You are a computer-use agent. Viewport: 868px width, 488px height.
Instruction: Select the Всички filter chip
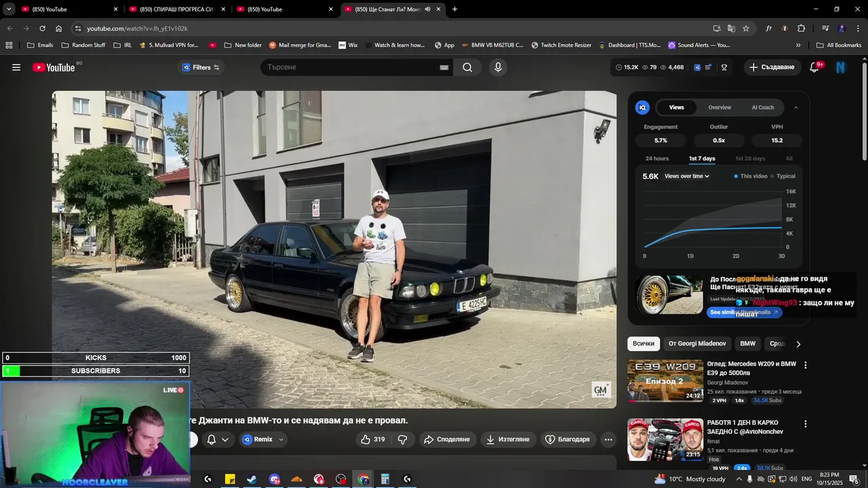point(644,344)
